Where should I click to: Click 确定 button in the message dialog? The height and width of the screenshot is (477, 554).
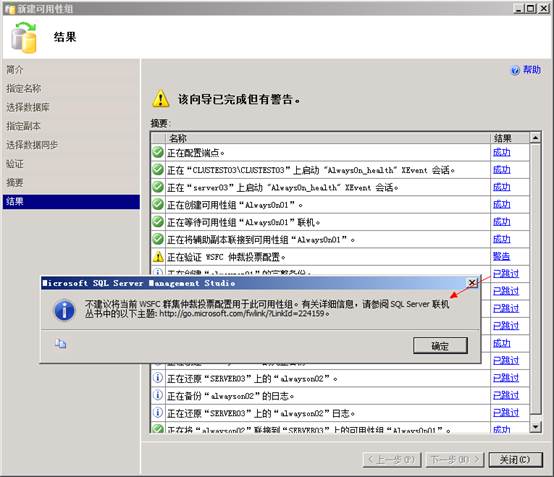pyautogui.click(x=440, y=346)
